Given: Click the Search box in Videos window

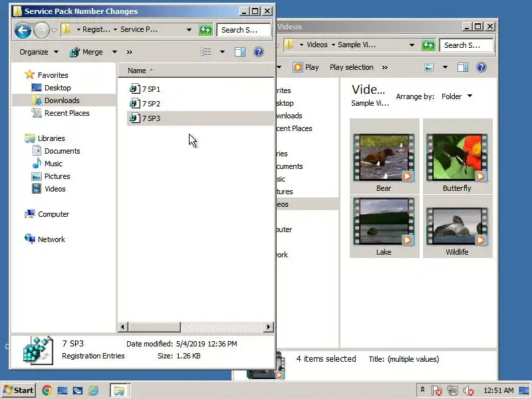Looking at the screenshot, I should 467,45.
